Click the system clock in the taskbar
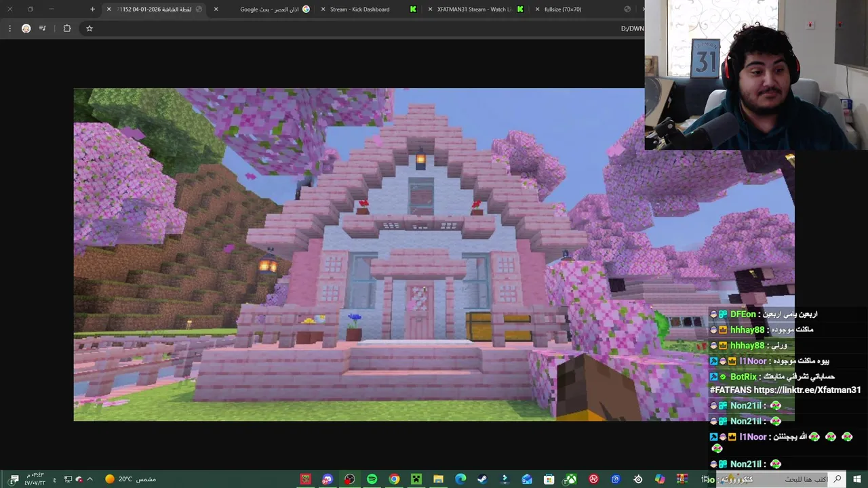 pos(34,479)
